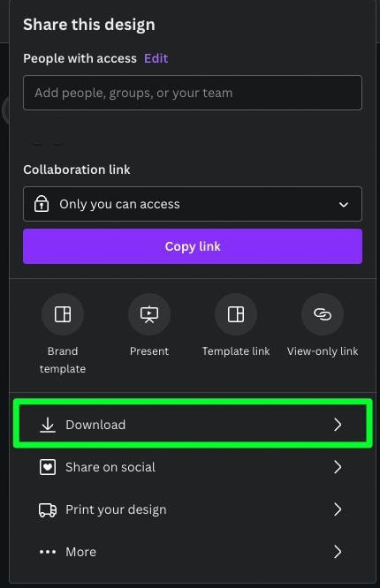Viewport: 380px width, 588px height.
Task: Expand the Download row chevron
Action: point(338,425)
